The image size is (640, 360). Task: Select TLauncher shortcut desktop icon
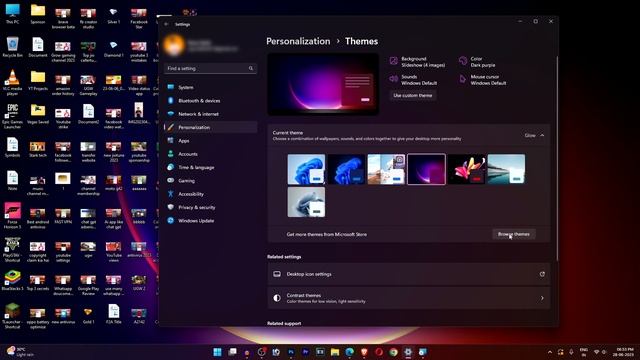tap(12, 316)
